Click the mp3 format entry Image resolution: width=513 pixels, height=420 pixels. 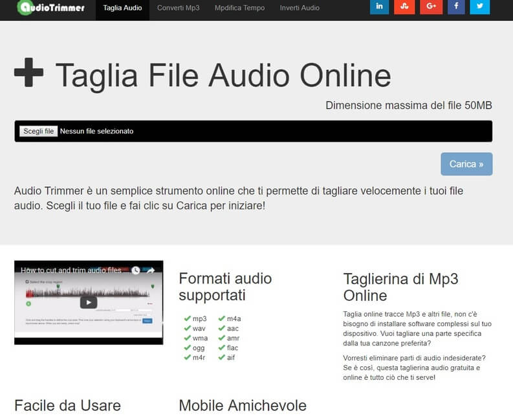click(x=195, y=318)
